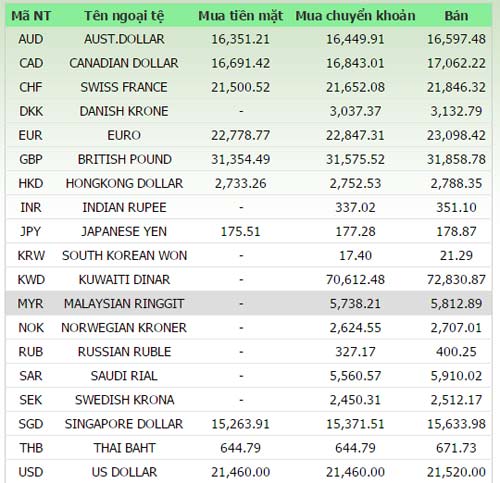The image size is (500, 483).
Task: Click the SWISS FRANCE transfer rate 21,652.08
Action: (355, 87)
